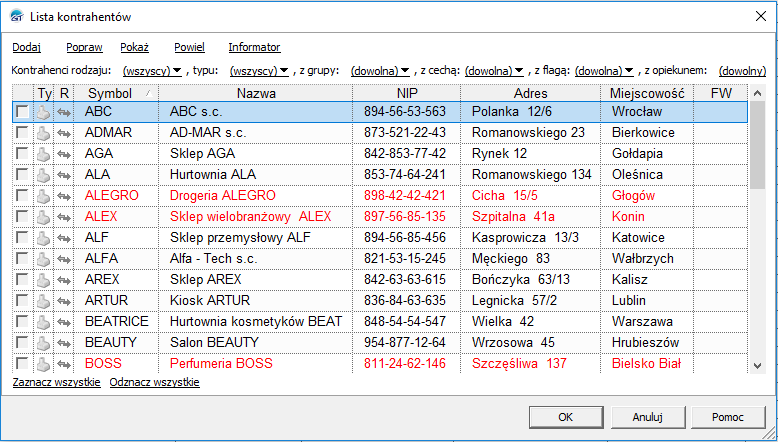The image size is (778, 442).
Task: Click the type icon in ADMAR row
Action: click(x=43, y=133)
